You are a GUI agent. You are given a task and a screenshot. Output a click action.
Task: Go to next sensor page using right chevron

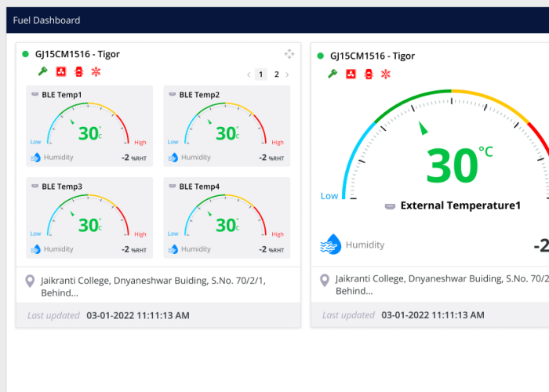287,74
